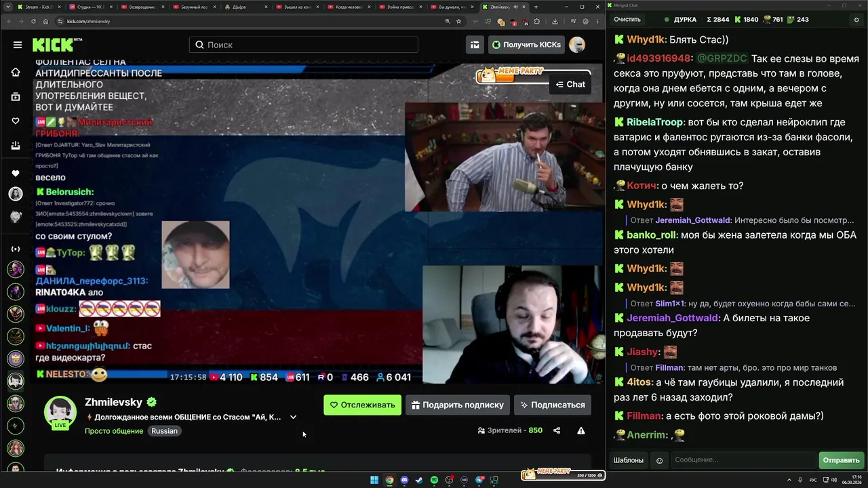Open the browser extensions puzzle icon

tap(537, 21)
